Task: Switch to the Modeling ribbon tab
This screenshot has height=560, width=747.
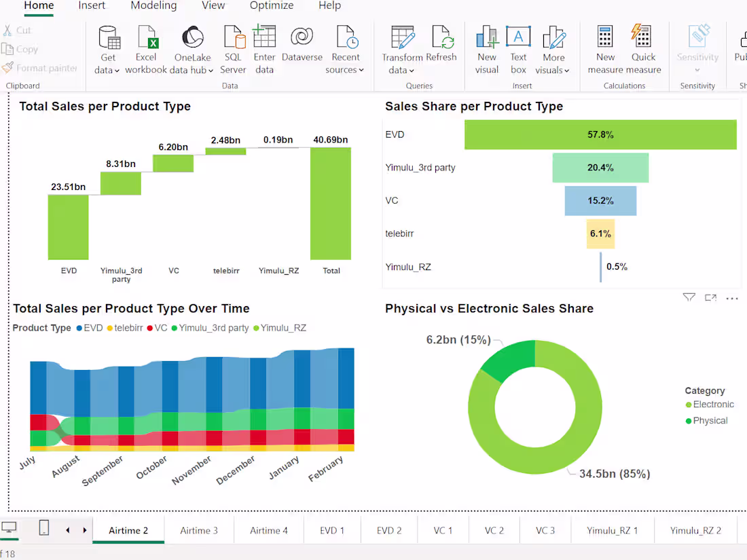Action: (153, 5)
